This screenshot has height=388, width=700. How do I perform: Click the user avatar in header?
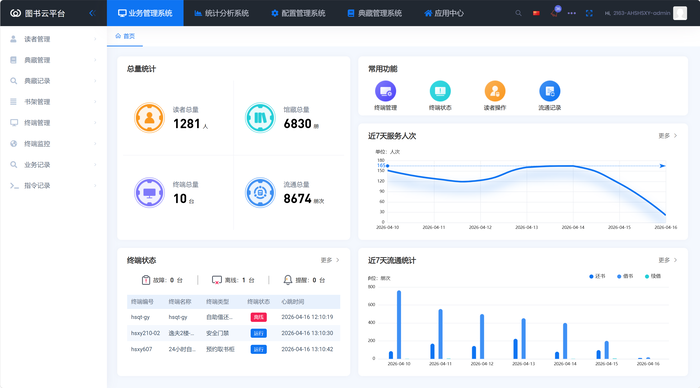680,13
